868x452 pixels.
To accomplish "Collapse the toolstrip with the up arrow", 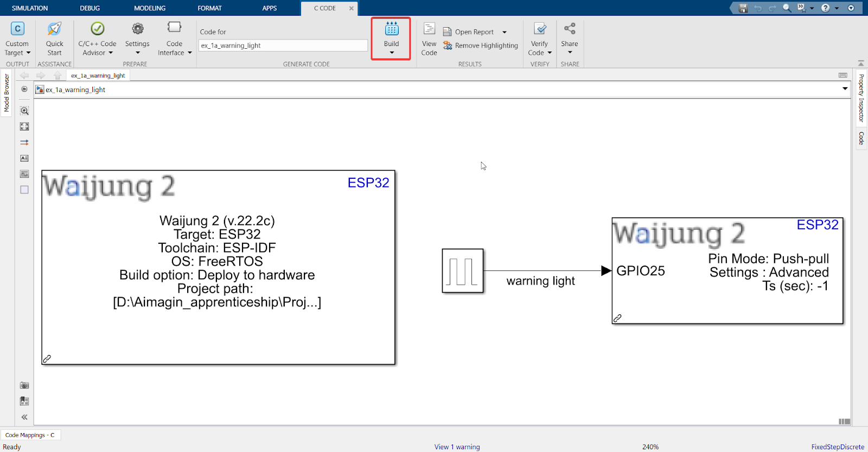I will 861,63.
